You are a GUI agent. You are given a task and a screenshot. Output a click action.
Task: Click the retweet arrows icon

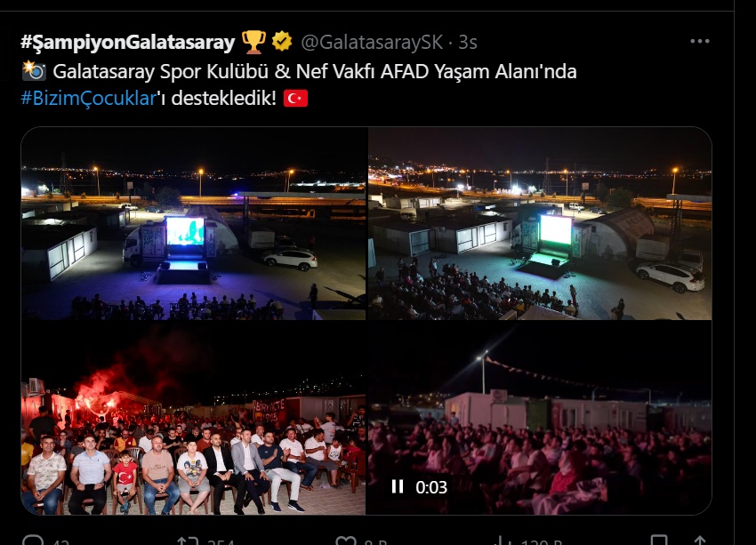point(188,541)
